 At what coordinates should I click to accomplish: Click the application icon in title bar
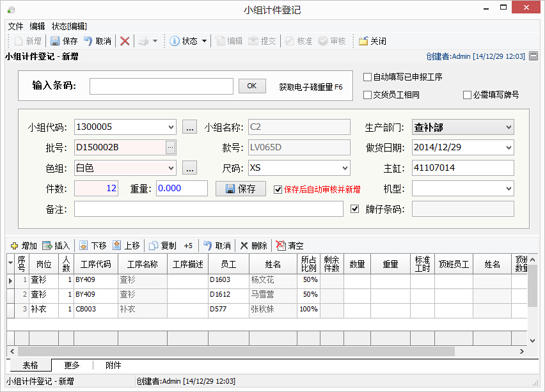[11, 10]
